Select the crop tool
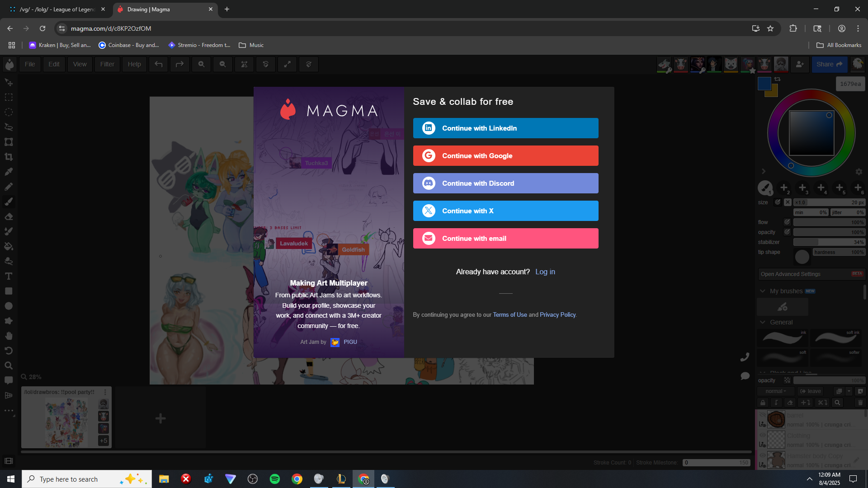Viewport: 868px width, 488px height. pos(9,157)
